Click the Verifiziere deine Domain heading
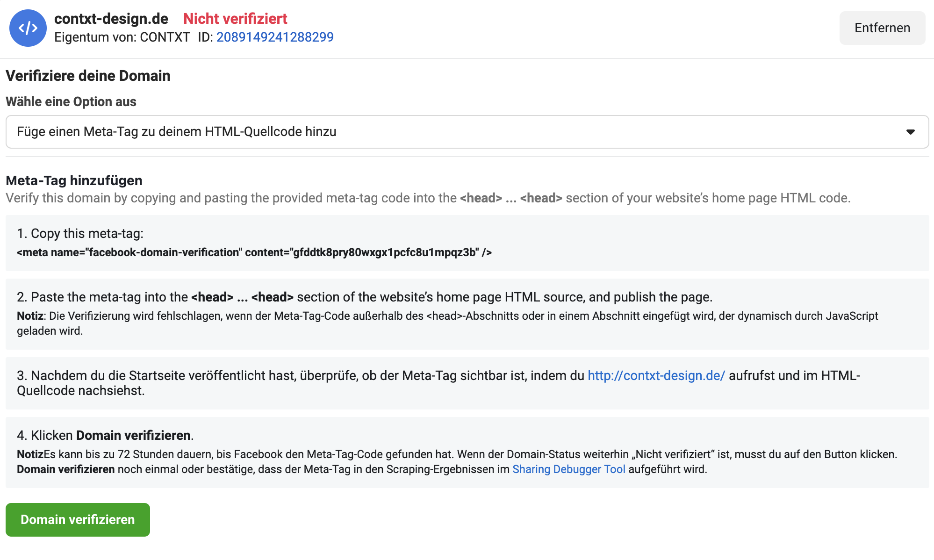Viewport: 934px width, 560px height. point(88,76)
